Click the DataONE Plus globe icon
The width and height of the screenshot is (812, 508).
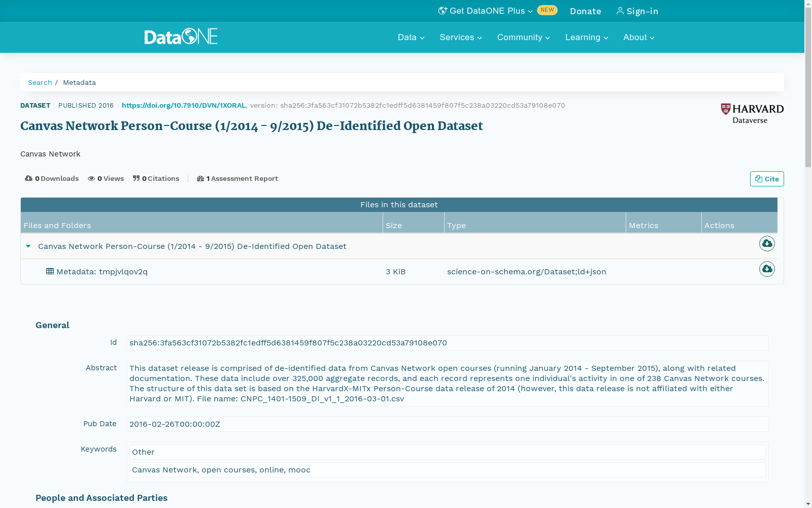click(x=443, y=11)
